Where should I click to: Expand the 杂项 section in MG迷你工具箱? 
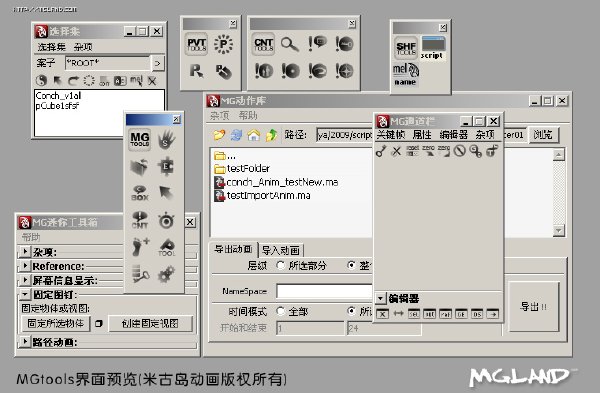(x=25, y=251)
